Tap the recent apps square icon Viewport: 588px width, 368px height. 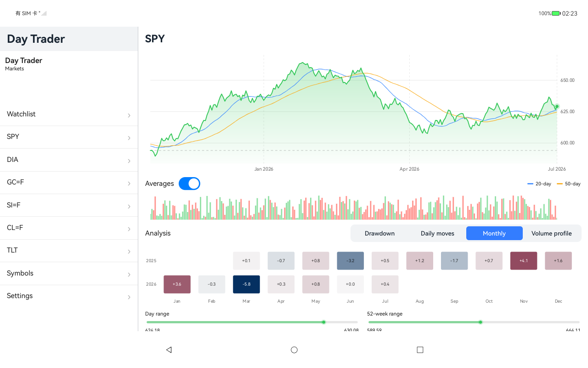(420, 350)
